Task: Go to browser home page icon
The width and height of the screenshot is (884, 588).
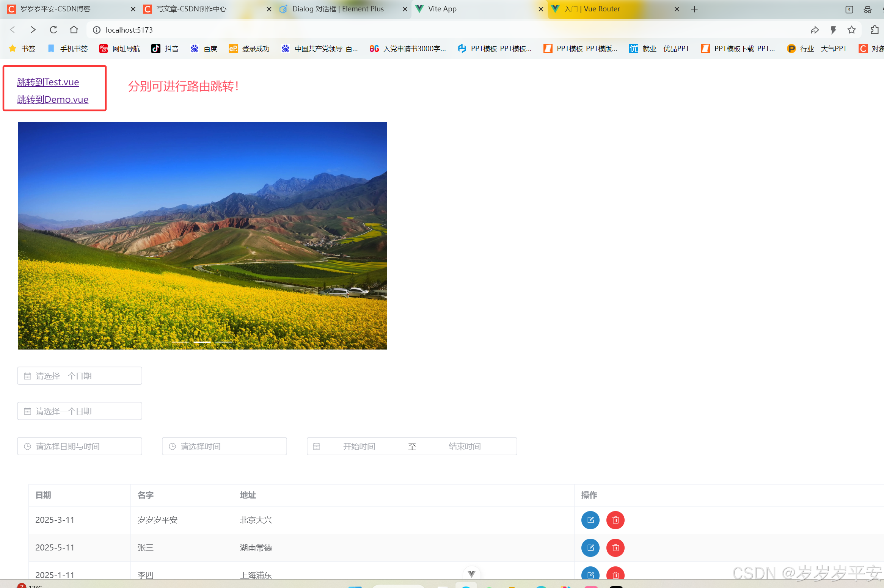Action: pyautogui.click(x=74, y=30)
